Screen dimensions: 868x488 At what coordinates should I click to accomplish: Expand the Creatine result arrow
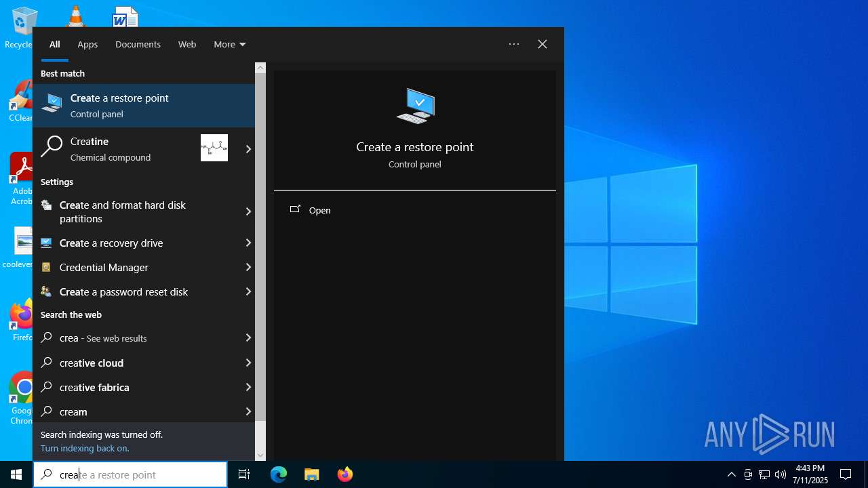point(248,148)
